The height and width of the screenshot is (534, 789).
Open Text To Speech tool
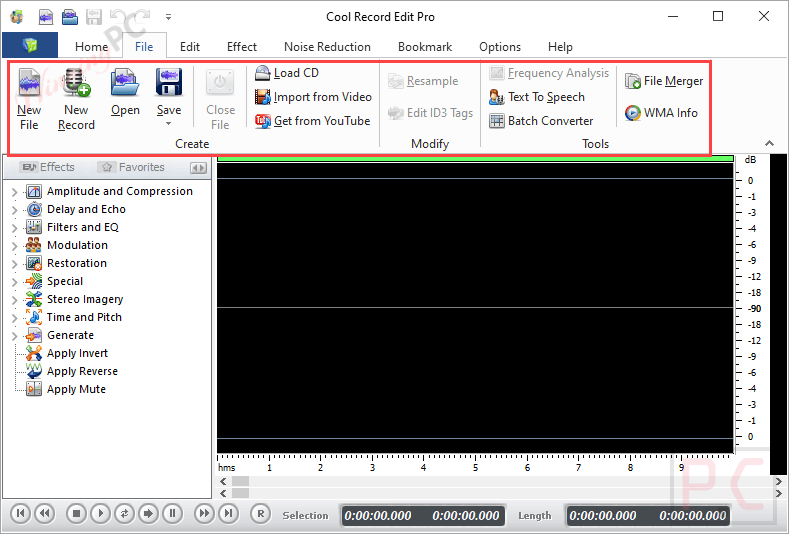coord(537,97)
